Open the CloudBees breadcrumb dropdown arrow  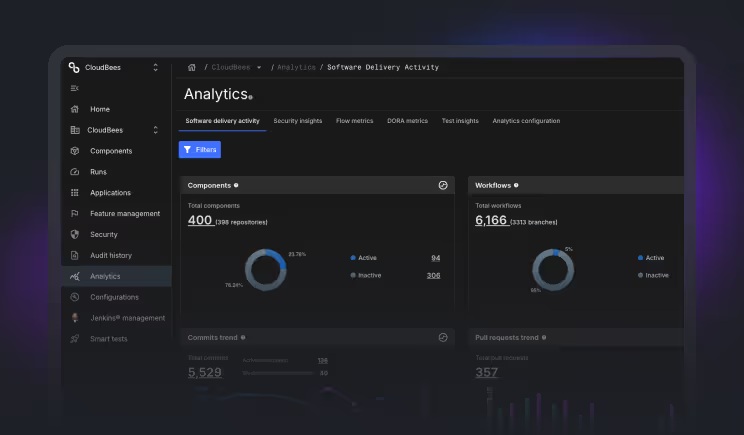[259, 67]
